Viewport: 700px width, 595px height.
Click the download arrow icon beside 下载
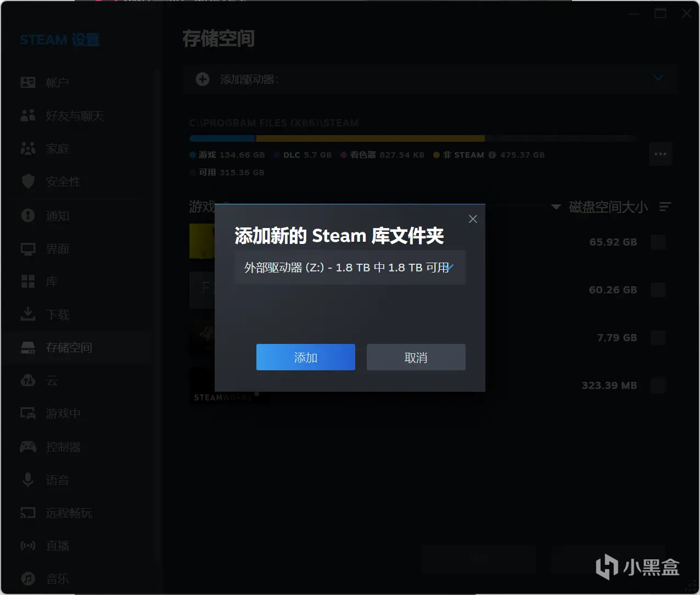pyautogui.click(x=27, y=314)
